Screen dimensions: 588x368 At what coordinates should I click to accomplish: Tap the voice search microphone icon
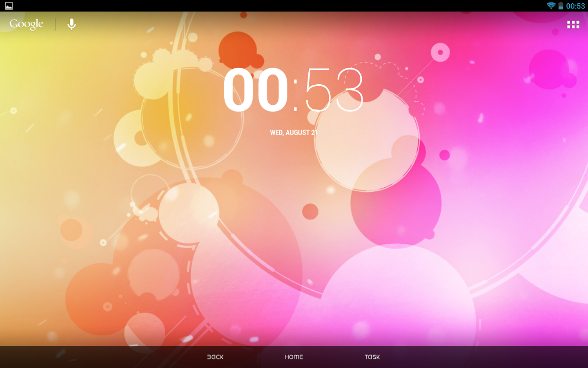[x=71, y=25]
